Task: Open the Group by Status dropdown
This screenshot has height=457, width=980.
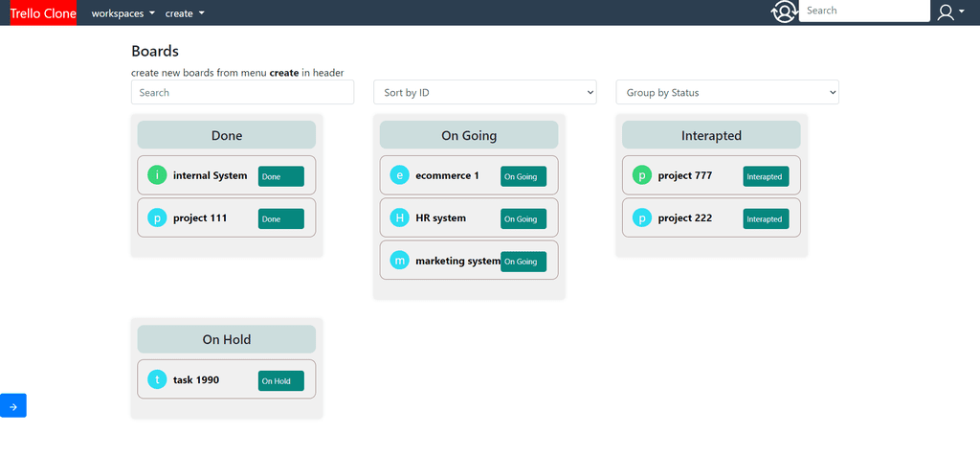Action: click(x=727, y=92)
